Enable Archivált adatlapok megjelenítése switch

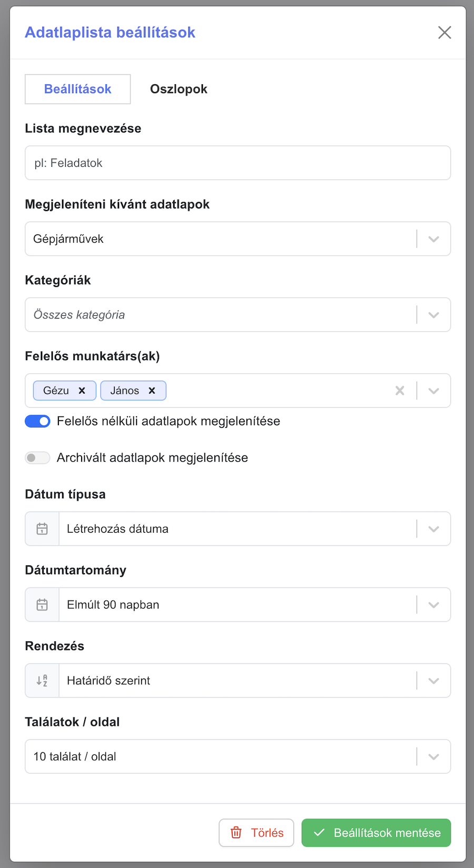tap(37, 458)
